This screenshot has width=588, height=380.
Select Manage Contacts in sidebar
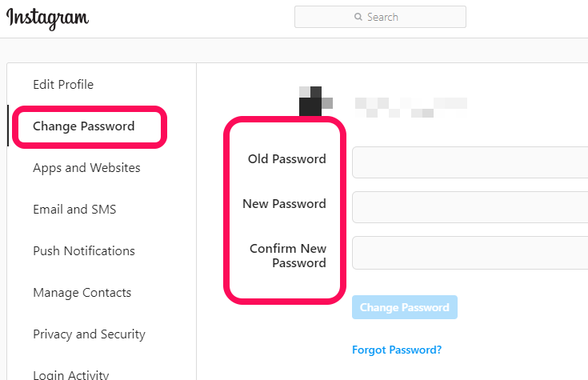(82, 293)
